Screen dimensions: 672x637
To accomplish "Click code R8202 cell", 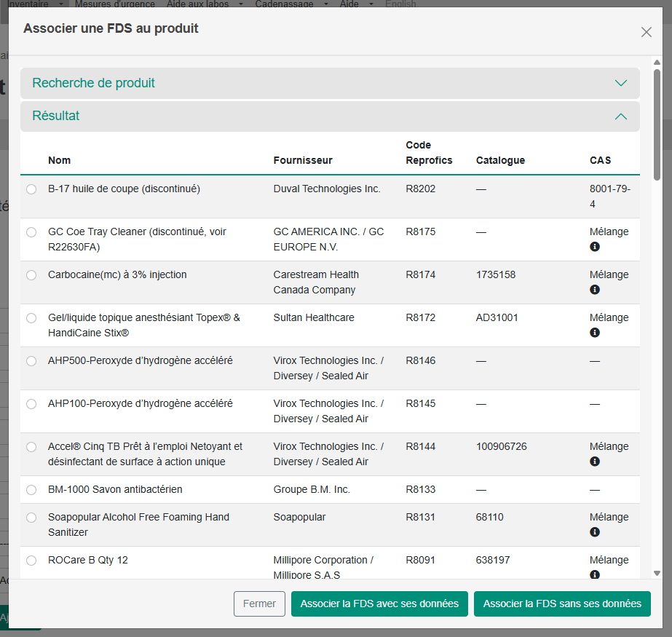I will click(x=420, y=189).
